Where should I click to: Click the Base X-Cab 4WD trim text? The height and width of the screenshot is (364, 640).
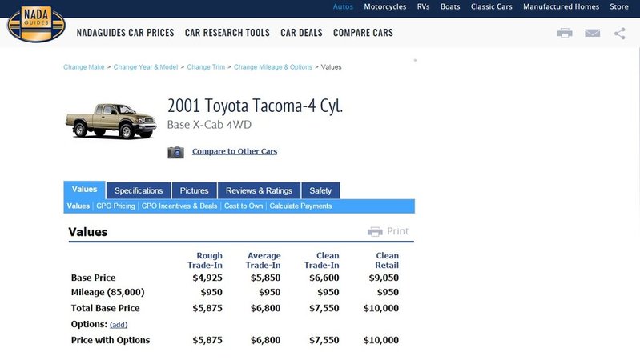pos(209,125)
